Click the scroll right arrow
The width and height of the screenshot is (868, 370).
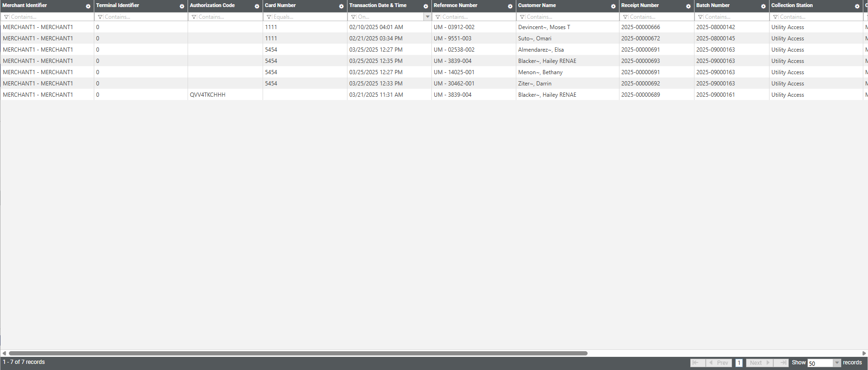[864, 353]
